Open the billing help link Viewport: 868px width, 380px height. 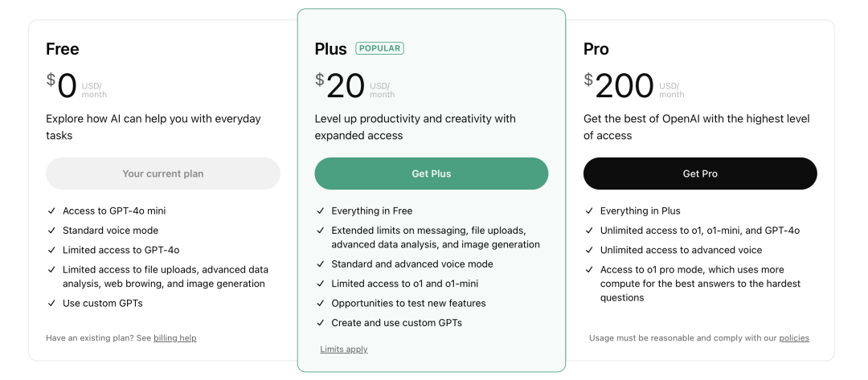coord(175,338)
